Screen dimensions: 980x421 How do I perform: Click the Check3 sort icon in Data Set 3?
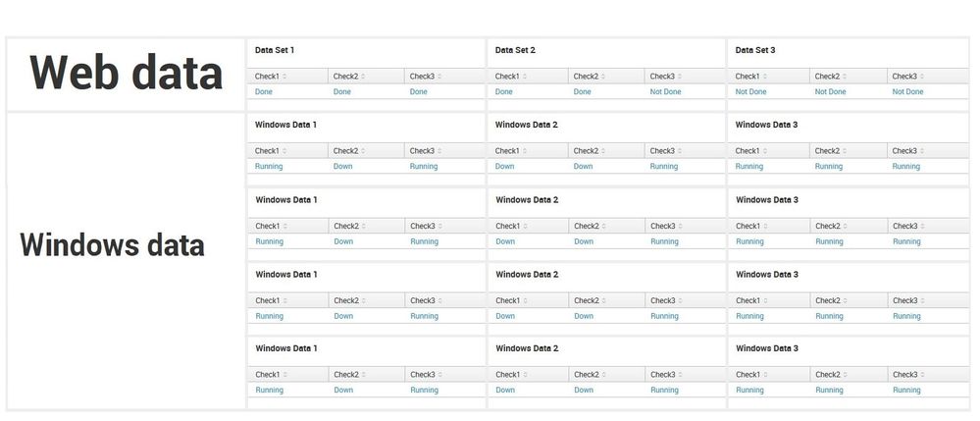922,77
